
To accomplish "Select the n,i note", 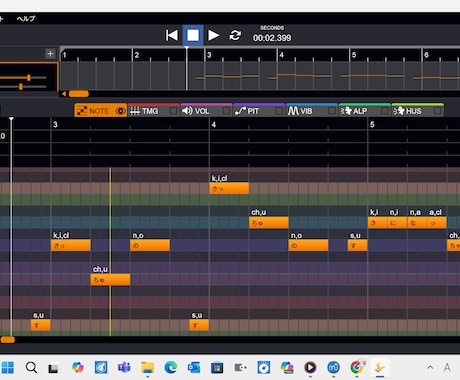I will click(x=397, y=222).
